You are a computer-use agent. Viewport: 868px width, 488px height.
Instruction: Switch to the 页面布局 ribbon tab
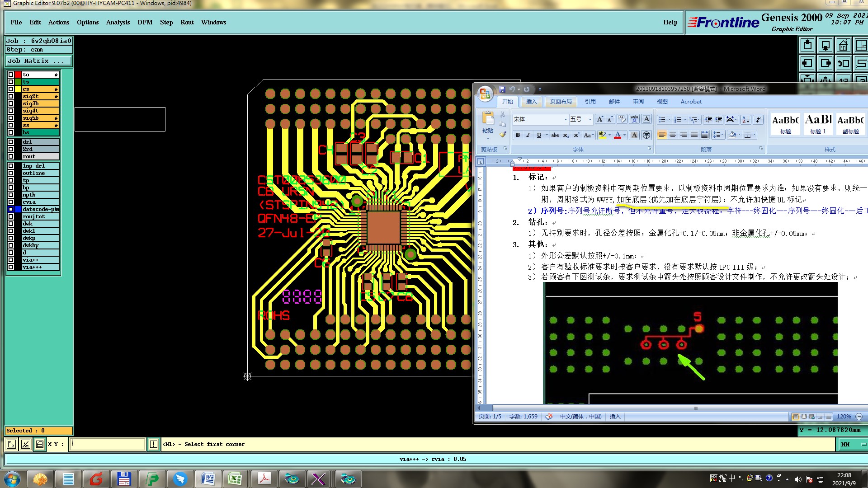(x=561, y=102)
